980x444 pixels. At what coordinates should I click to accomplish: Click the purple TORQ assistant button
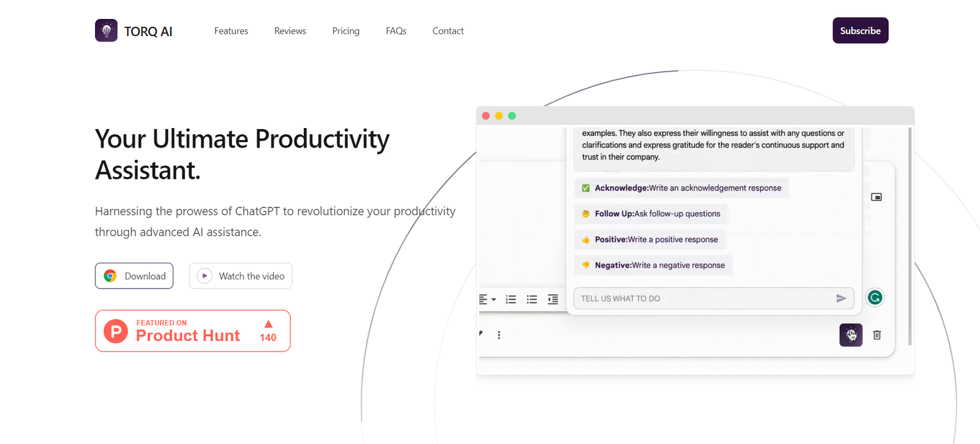tap(851, 335)
